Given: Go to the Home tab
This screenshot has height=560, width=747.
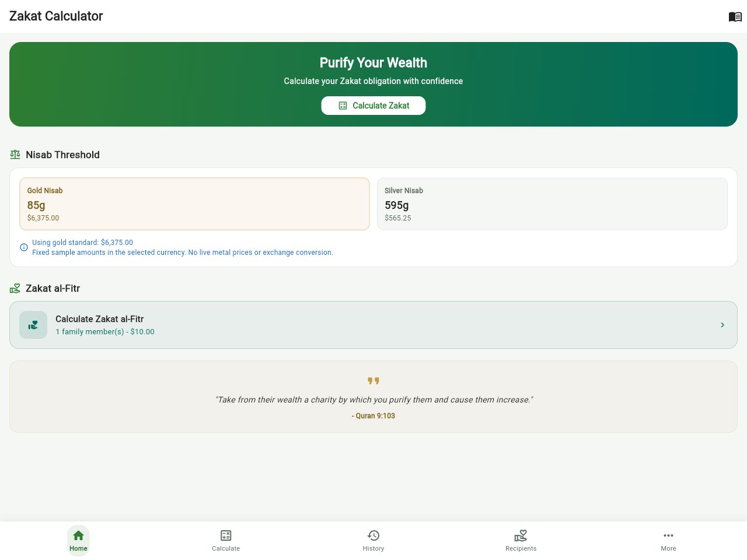Looking at the screenshot, I should [x=78, y=541].
